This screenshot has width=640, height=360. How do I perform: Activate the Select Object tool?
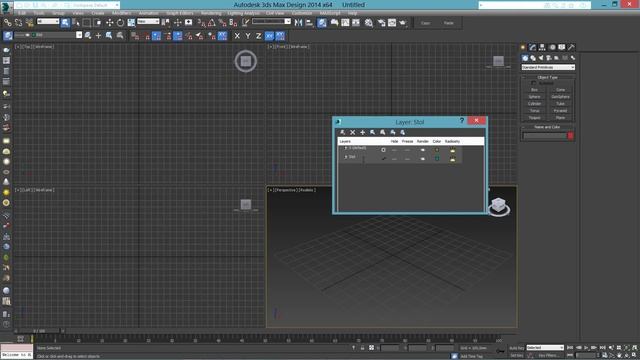point(65,23)
